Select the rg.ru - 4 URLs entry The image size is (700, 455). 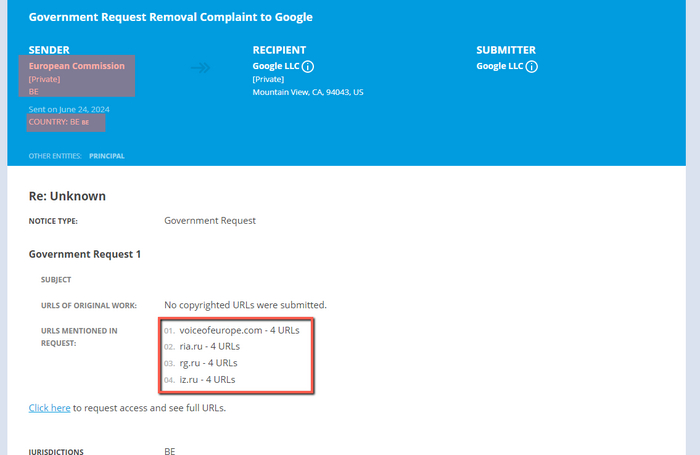point(208,363)
